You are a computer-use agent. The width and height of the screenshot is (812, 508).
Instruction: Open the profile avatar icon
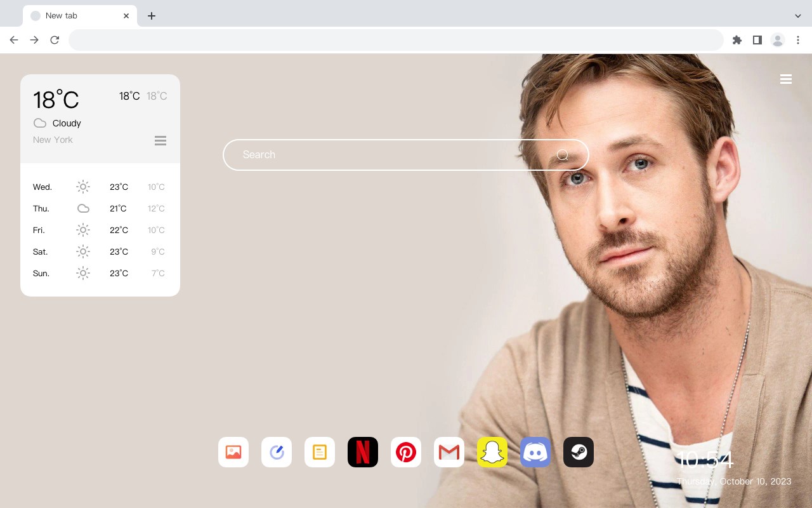click(x=778, y=40)
